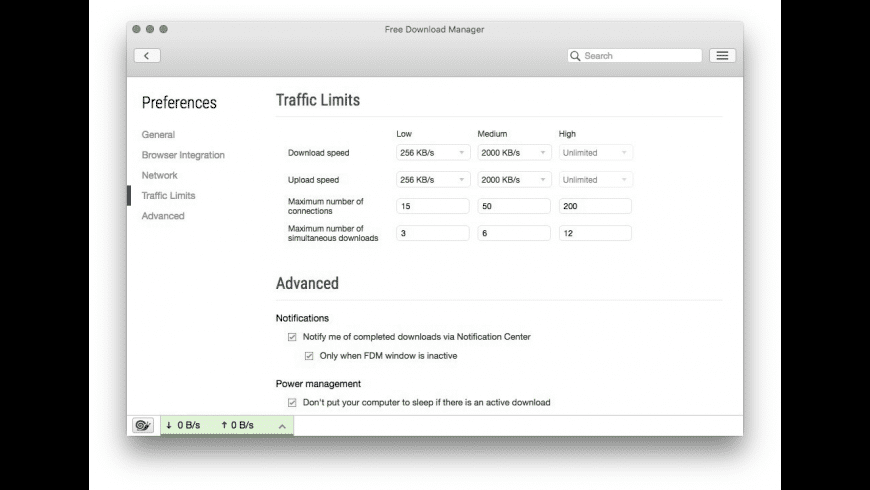The width and height of the screenshot is (870, 490).
Task: Click the upload speed arrow indicator
Action: (x=224, y=425)
